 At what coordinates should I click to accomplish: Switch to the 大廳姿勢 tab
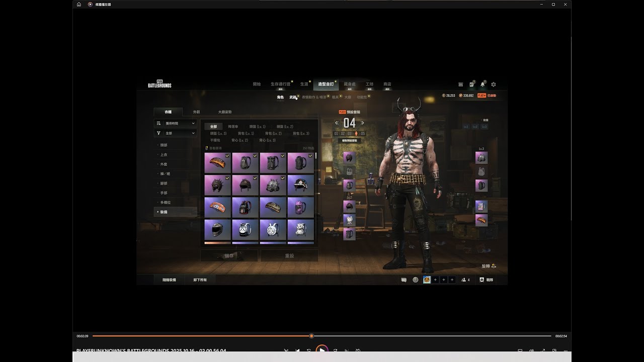point(225,112)
